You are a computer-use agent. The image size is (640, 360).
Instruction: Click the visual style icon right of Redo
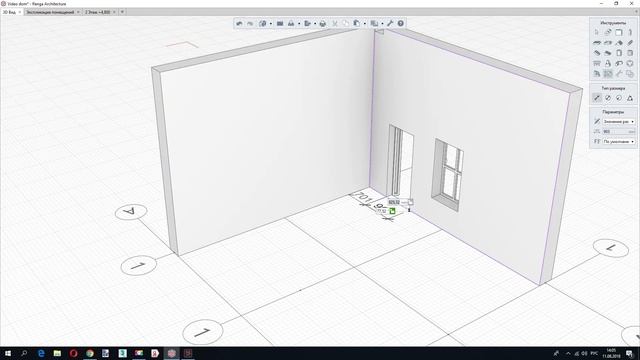tap(263, 24)
